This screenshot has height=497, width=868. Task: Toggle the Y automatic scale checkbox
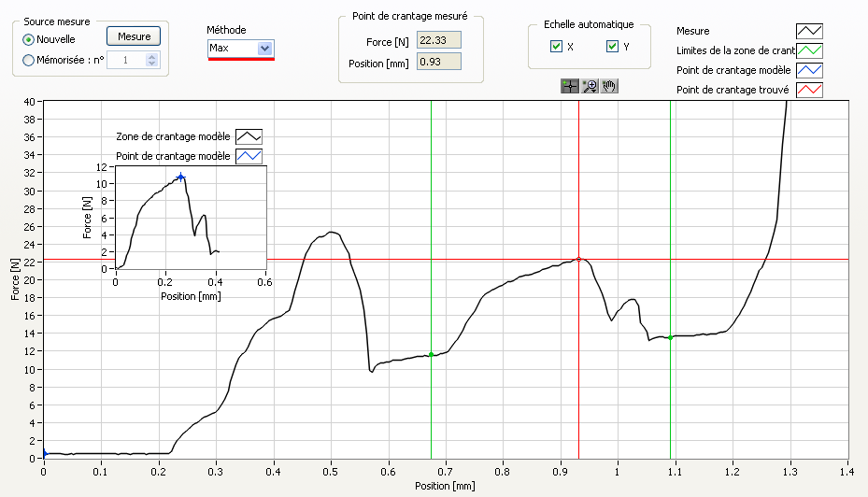point(612,47)
